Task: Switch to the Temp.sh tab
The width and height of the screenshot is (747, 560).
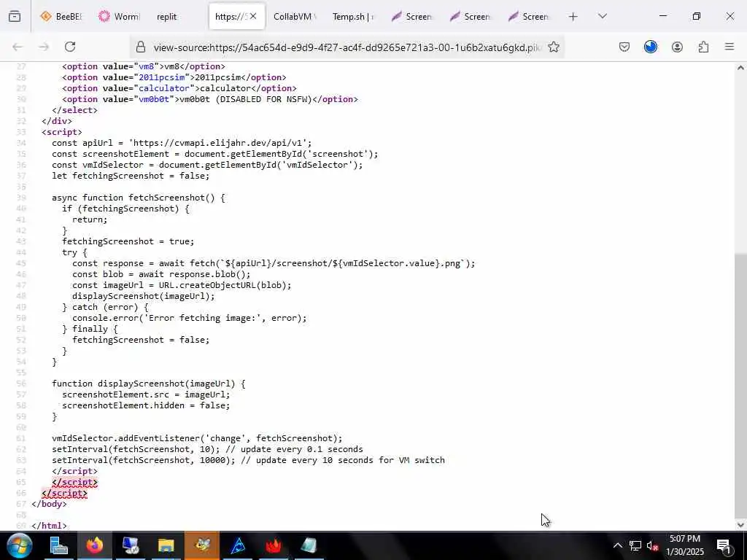Action: (x=353, y=17)
